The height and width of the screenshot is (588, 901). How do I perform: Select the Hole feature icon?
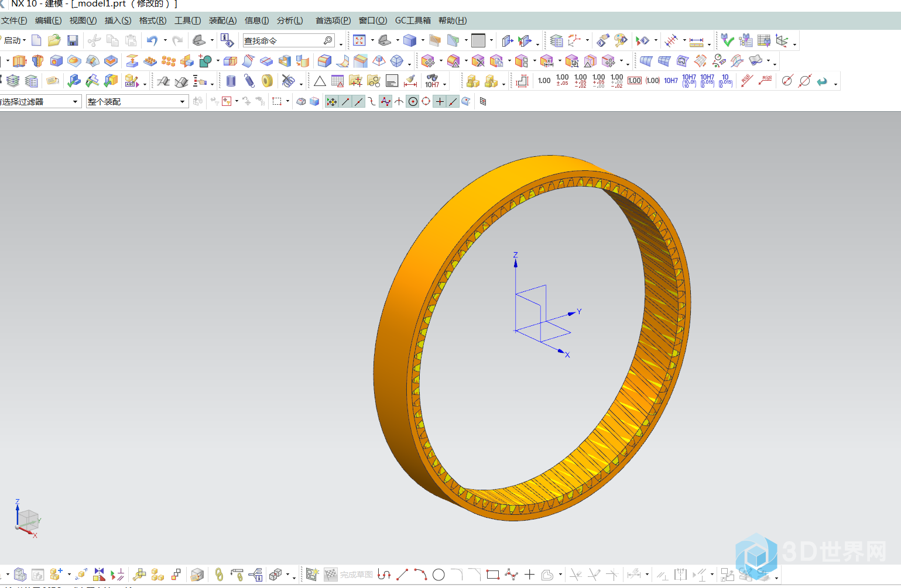coord(56,61)
